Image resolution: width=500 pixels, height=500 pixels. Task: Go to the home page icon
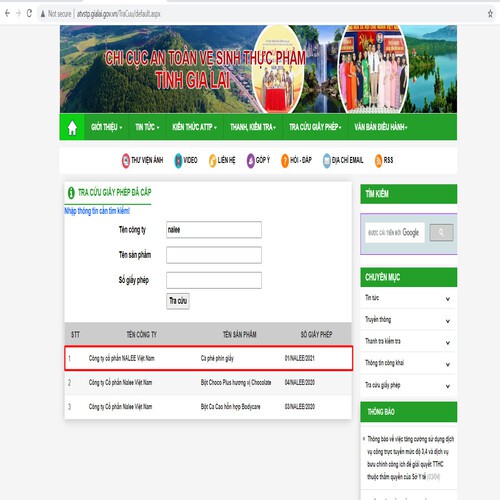coord(72,127)
